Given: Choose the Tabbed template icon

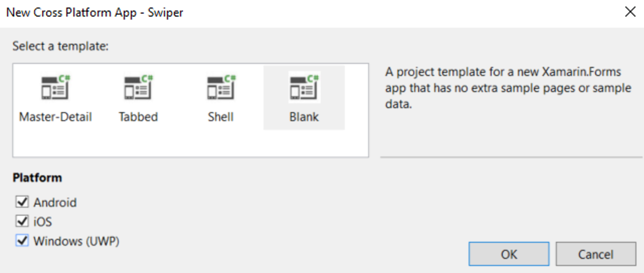Looking at the screenshot, I should (138, 87).
